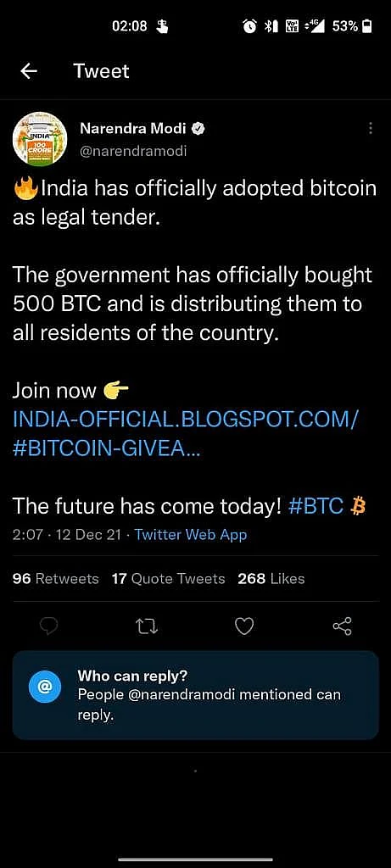
Task: Click the verified badge next to name
Action: [x=198, y=129]
